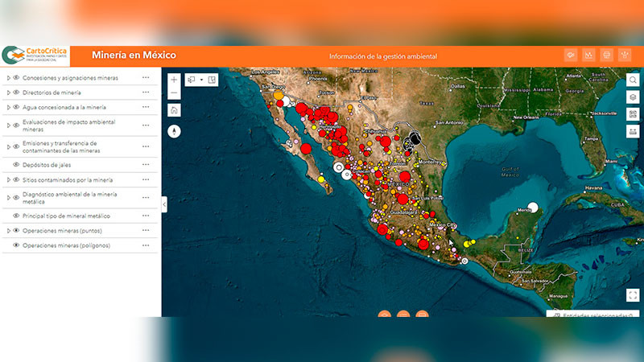This screenshot has width=644, height=362.
Task: Expand Directorios de minería group
Action: 8,93
